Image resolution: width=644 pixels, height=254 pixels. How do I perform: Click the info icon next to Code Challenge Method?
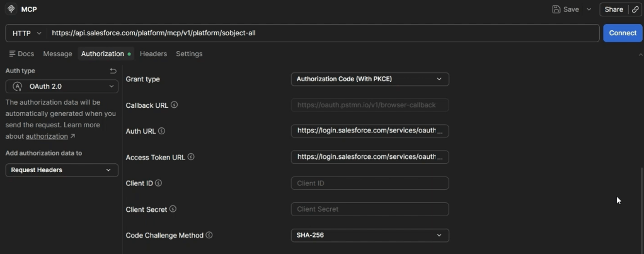click(209, 235)
